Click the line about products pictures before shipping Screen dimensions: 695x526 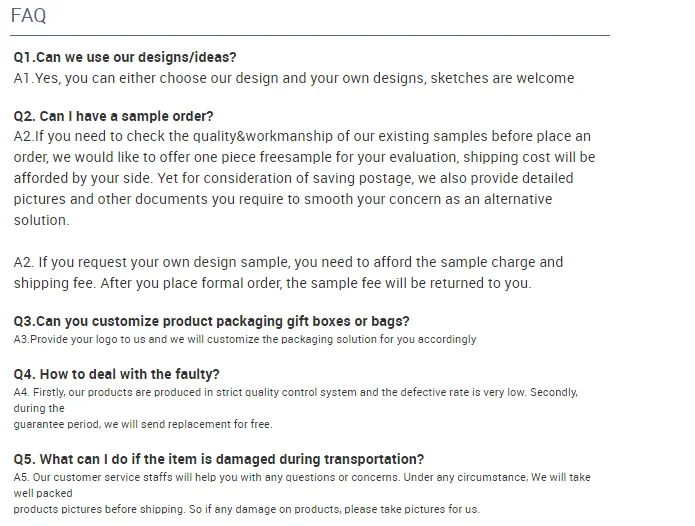246,509
